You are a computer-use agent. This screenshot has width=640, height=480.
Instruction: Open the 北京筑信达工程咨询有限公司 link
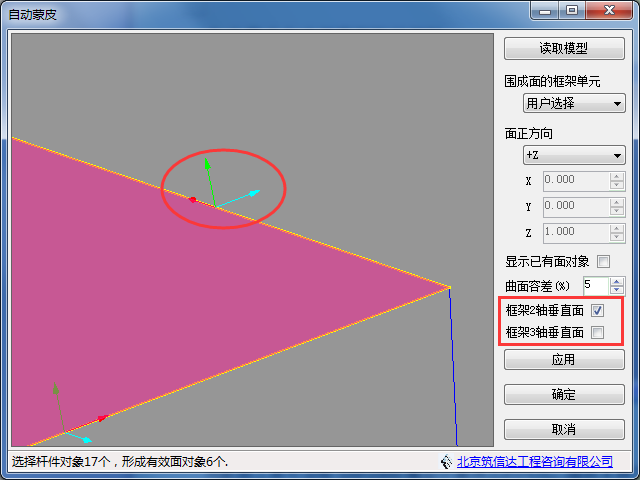coord(534,461)
